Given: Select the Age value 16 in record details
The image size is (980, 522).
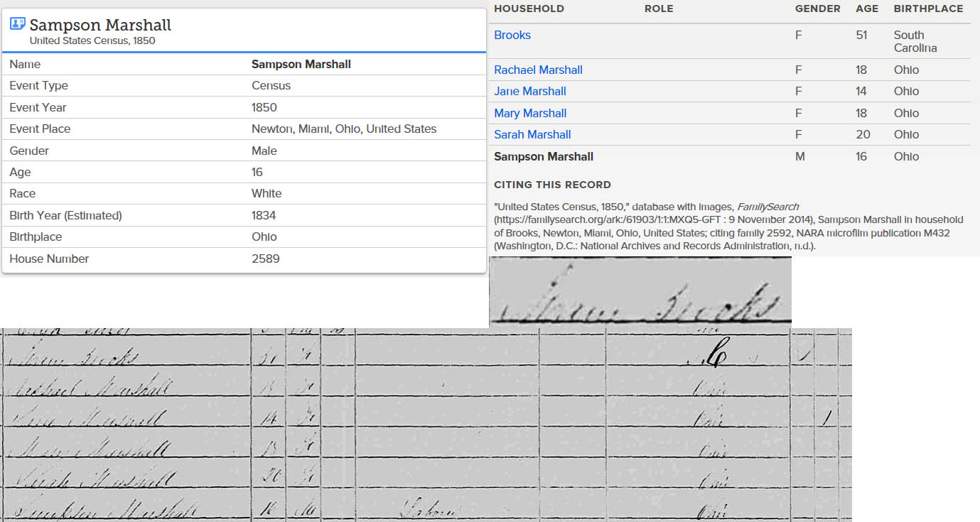Looking at the screenshot, I should [x=257, y=172].
